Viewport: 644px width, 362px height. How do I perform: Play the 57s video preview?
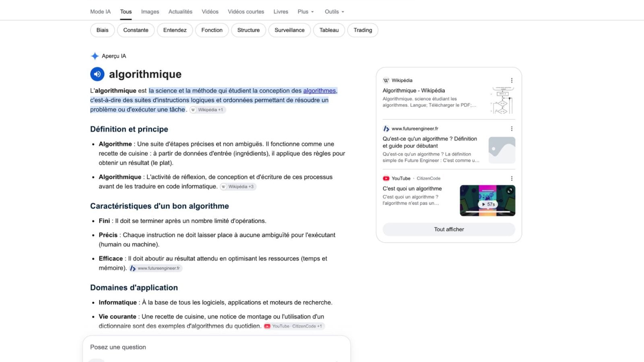[x=488, y=204]
